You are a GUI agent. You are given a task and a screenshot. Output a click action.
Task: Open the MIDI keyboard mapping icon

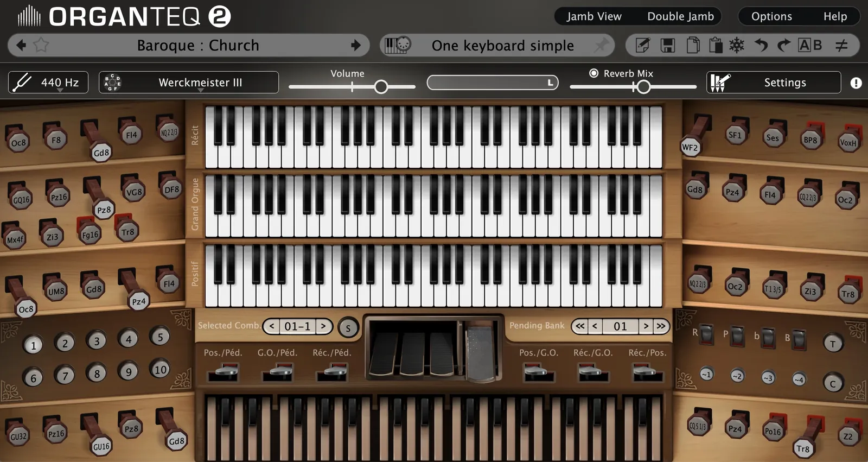(x=398, y=45)
